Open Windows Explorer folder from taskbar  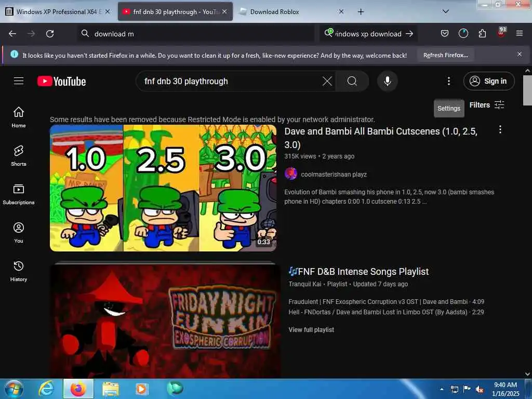click(110, 389)
